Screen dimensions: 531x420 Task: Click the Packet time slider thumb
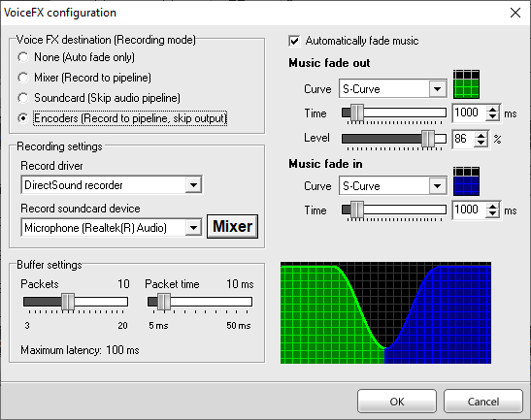164,302
